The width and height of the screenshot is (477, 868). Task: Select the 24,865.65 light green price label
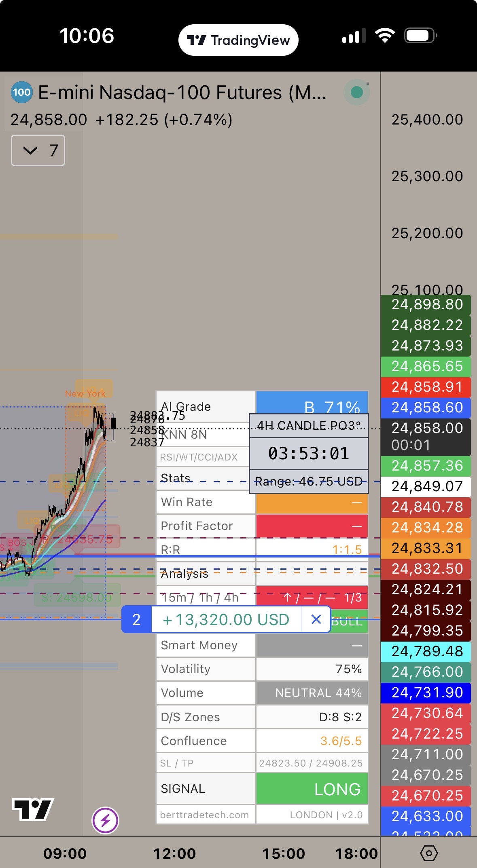(x=426, y=366)
